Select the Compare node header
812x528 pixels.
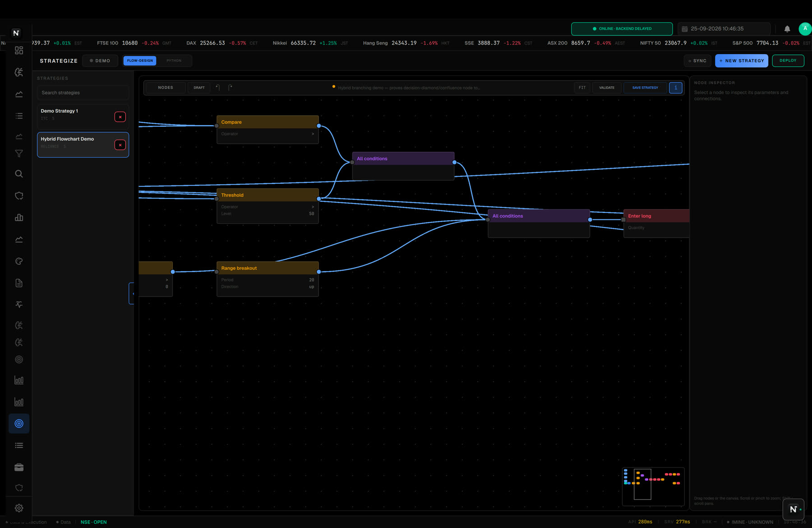tap(268, 122)
